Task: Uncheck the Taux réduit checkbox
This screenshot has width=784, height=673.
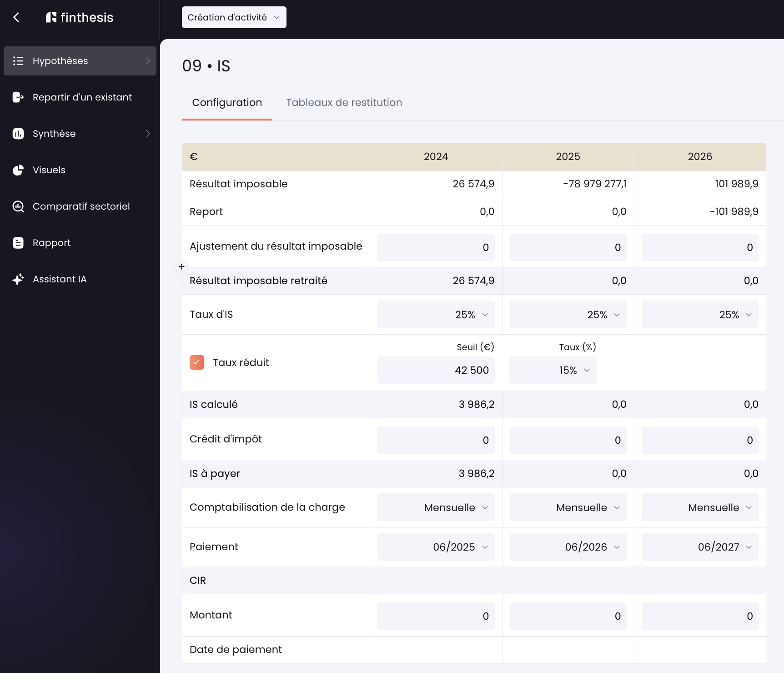Action: (x=197, y=362)
